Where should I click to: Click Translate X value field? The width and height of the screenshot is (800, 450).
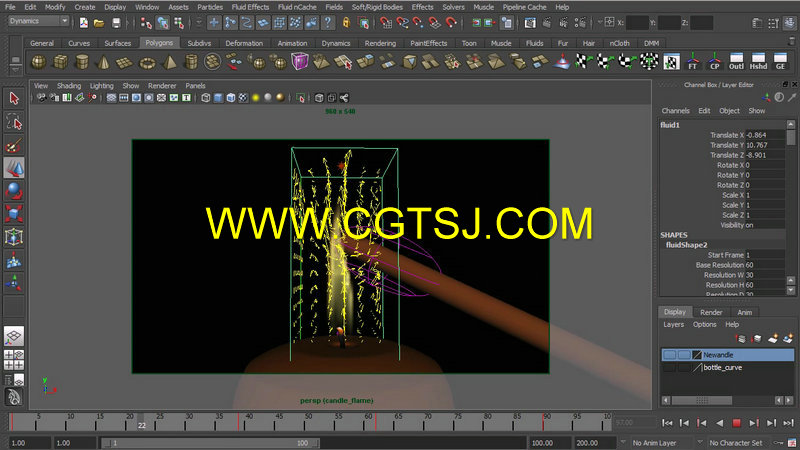coord(764,135)
